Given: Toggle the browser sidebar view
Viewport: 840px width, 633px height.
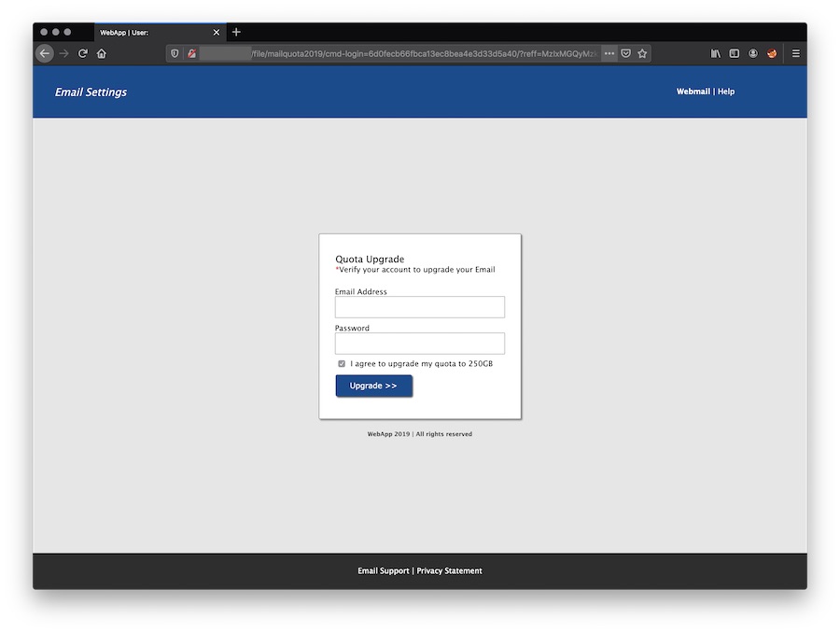Looking at the screenshot, I should click(x=734, y=53).
